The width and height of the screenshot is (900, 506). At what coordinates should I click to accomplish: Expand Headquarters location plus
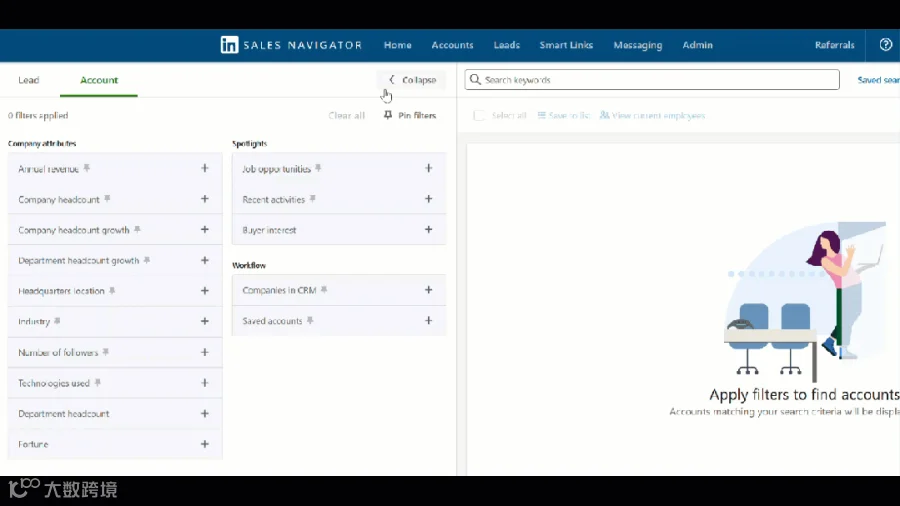[x=205, y=291]
